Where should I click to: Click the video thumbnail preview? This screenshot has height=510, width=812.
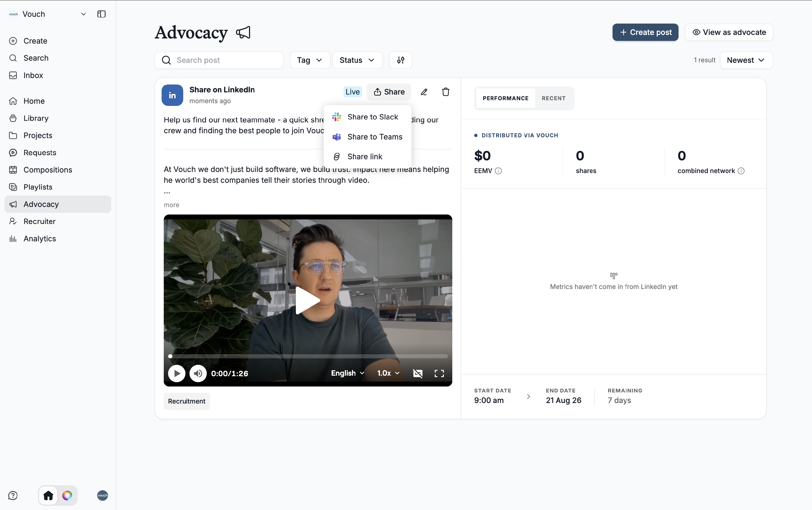(x=308, y=301)
